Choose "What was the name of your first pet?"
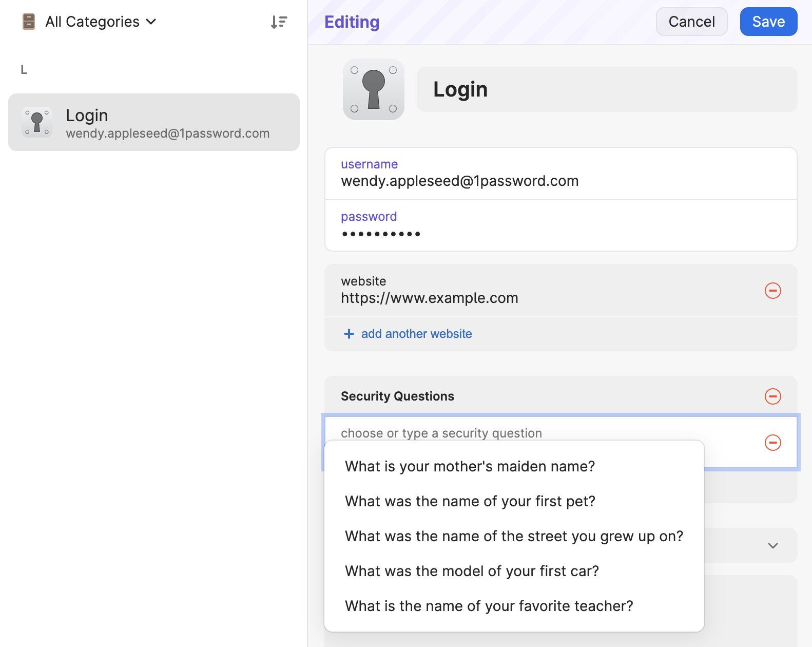The width and height of the screenshot is (812, 647). click(514, 501)
